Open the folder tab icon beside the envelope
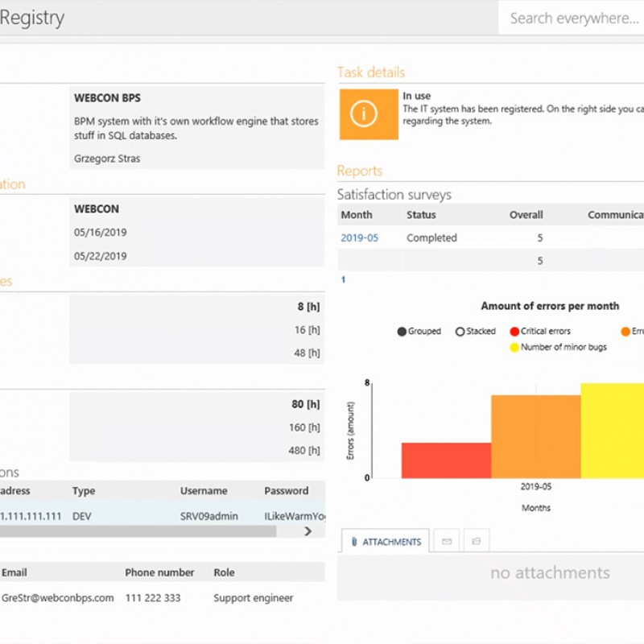This screenshot has width=644, height=644. click(476, 542)
